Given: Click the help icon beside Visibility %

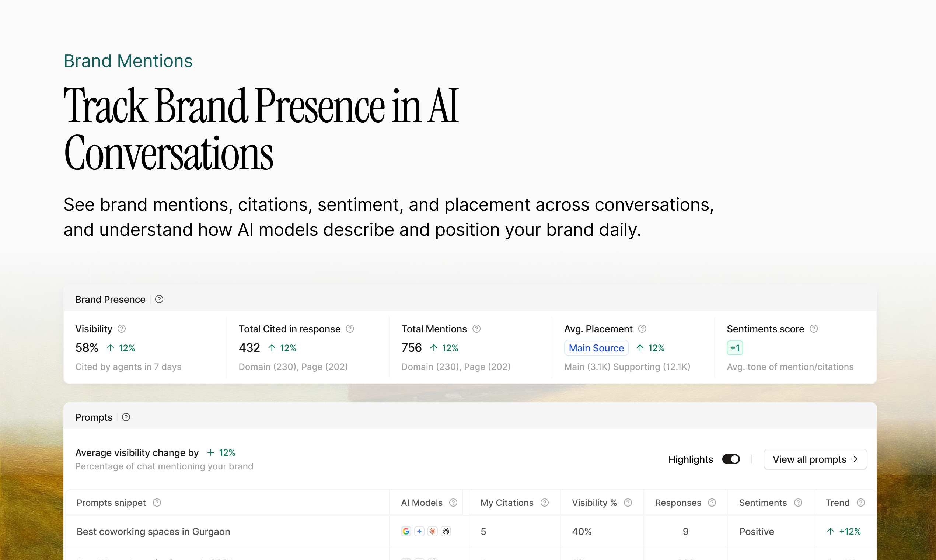Looking at the screenshot, I should (x=628, y=503).
